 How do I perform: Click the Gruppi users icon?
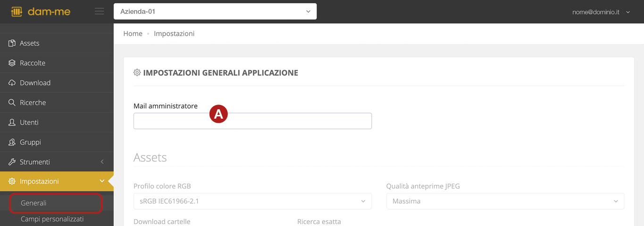click(12, 142)
